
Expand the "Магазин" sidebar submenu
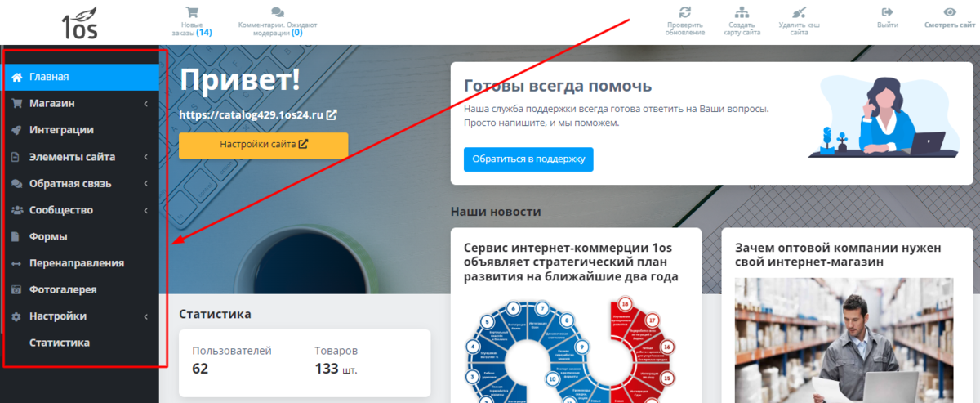click(145, 104)
